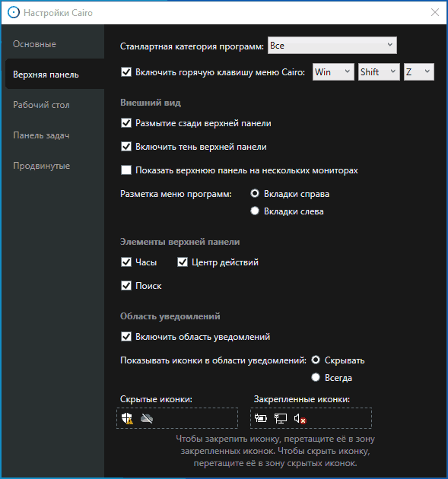Screen dimensions: 448x479
Task: Click the Cairo logo in title bar
Action: click(14, 12)
